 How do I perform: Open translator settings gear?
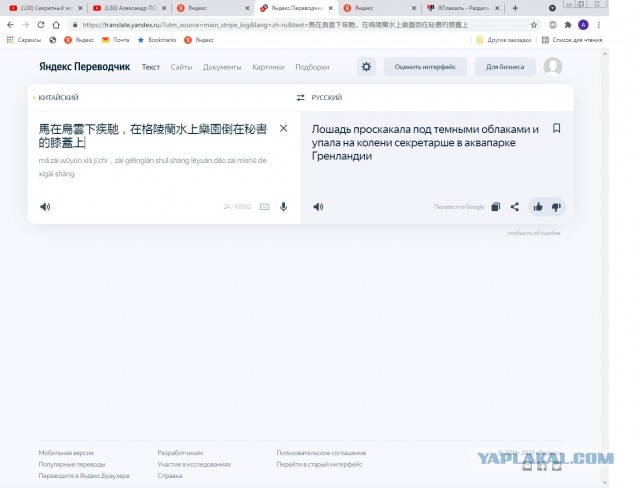pos(366,67)
